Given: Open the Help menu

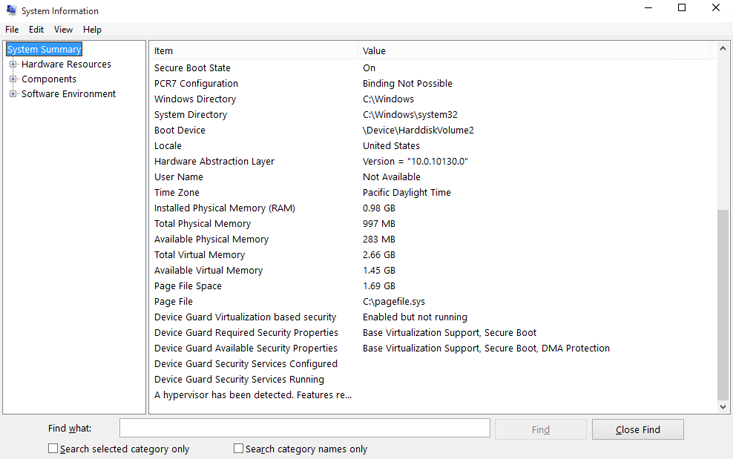Looking at the screenshot, I should [92, 30].
